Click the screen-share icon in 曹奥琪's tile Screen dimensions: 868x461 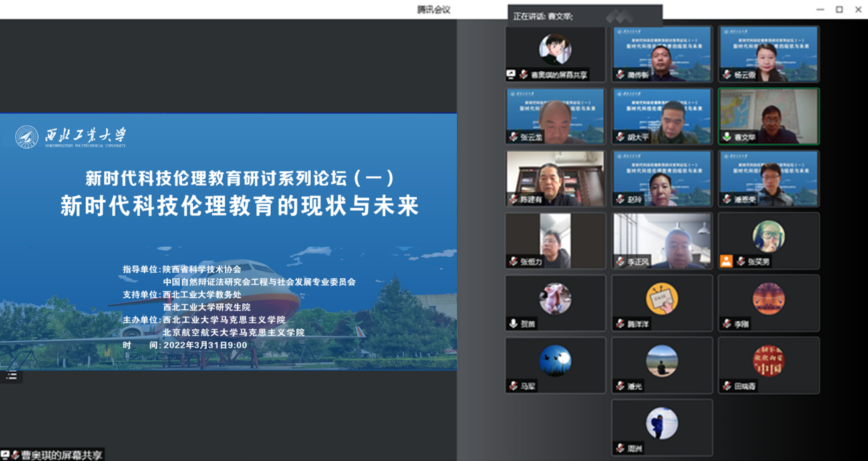[x=511, y=75]
